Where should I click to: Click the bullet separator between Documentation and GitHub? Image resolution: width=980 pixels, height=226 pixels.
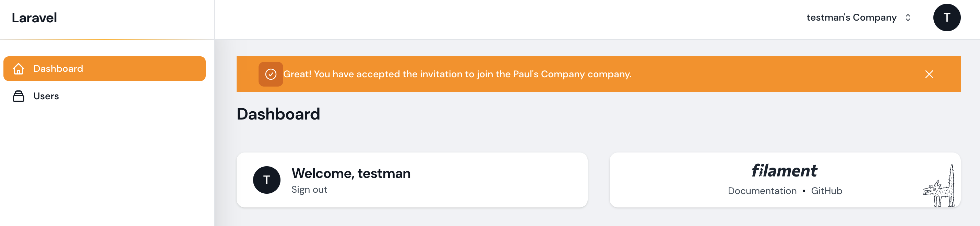[803, 191]
